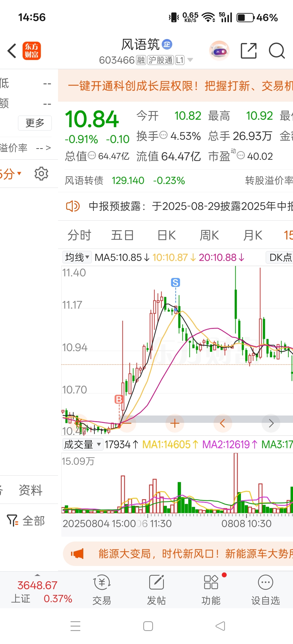Open the 资料 tab
The height and width of the screenshot is (644, 293).
click(x=30, y=490)
